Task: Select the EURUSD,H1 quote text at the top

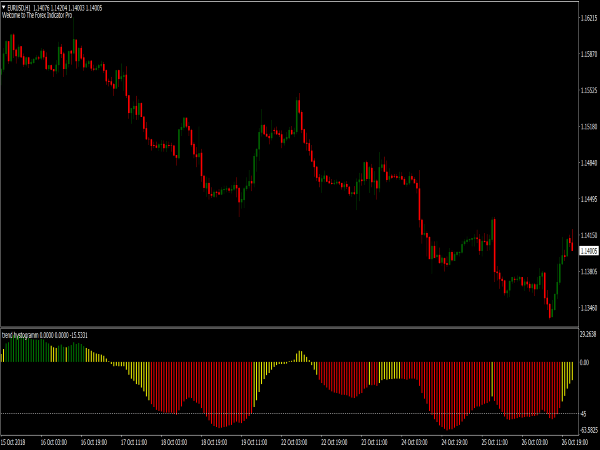Action: pyautogui.click(x=54, y=8)
